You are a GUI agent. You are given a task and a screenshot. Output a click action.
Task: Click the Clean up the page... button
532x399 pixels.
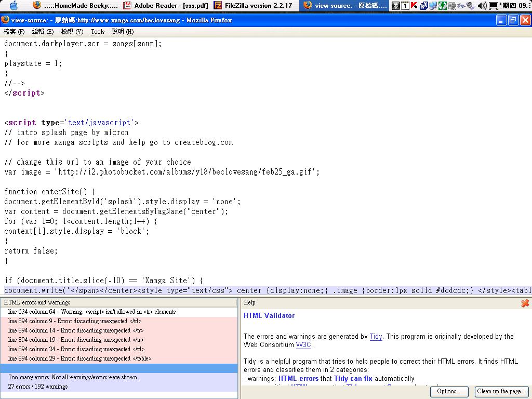[x=501, y=391]
